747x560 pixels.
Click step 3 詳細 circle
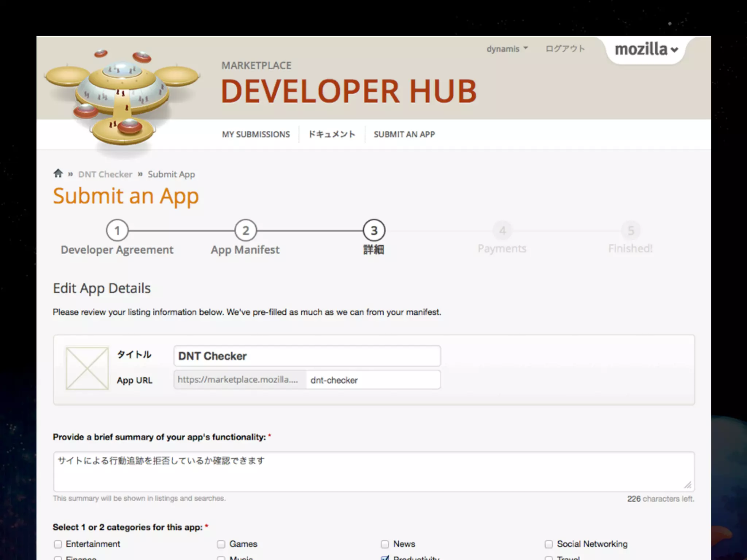click(x=374, y=230)
